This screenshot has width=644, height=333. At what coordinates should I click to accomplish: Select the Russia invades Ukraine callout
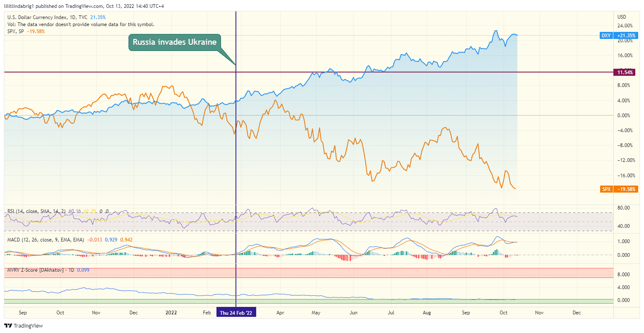tap(174, 42)
